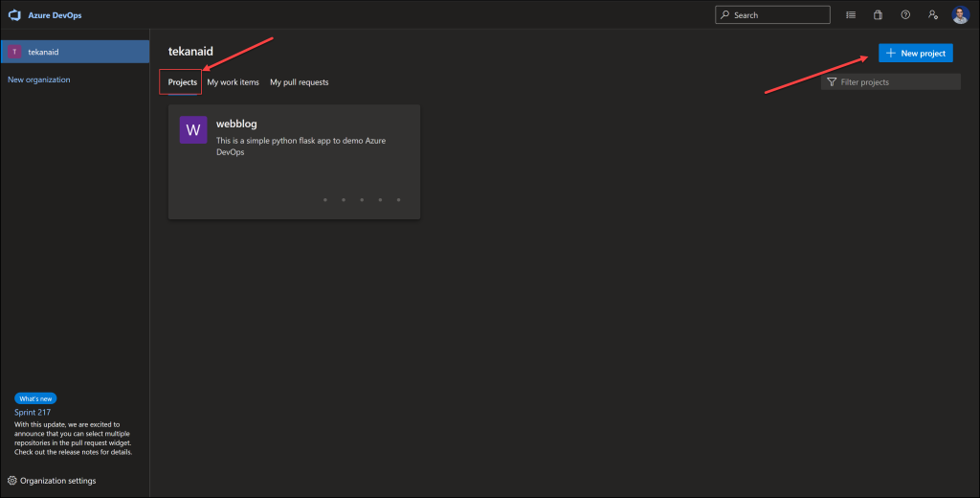Open the Sprint 217 release notes link
This screenshot has width=980, height=498.
[x=33, y=412]
